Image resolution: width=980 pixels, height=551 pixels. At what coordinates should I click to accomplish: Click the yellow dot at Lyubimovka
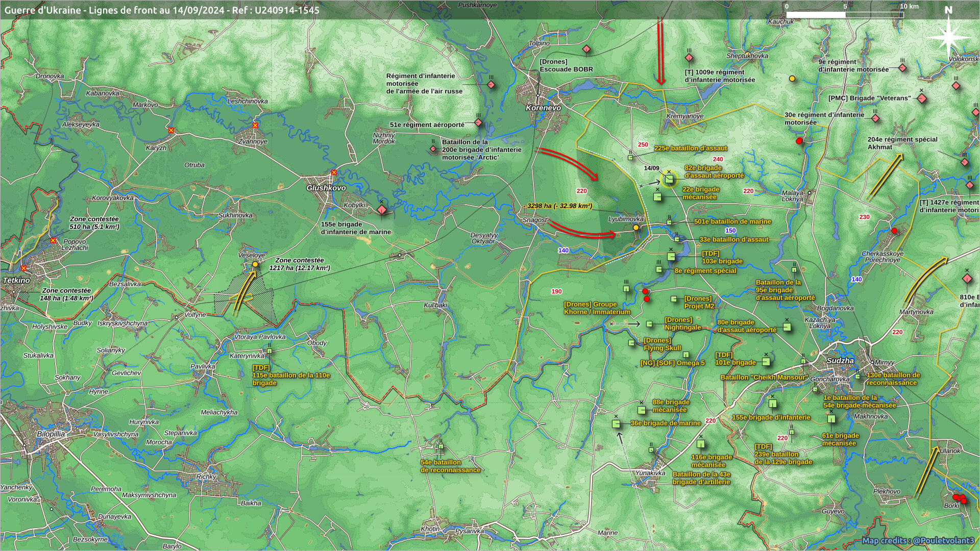[636, 228]
